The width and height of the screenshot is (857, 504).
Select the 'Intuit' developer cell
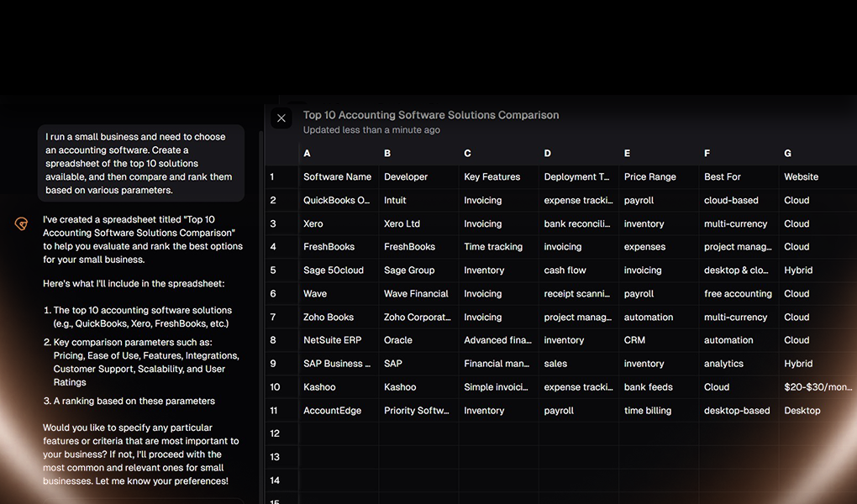[418, 201]
